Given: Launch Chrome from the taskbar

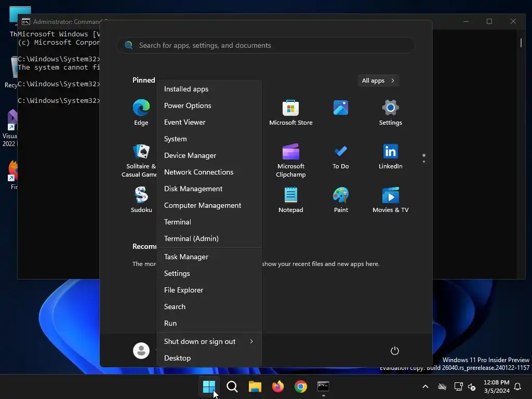Looking at the screenshot, I should 301,387.
